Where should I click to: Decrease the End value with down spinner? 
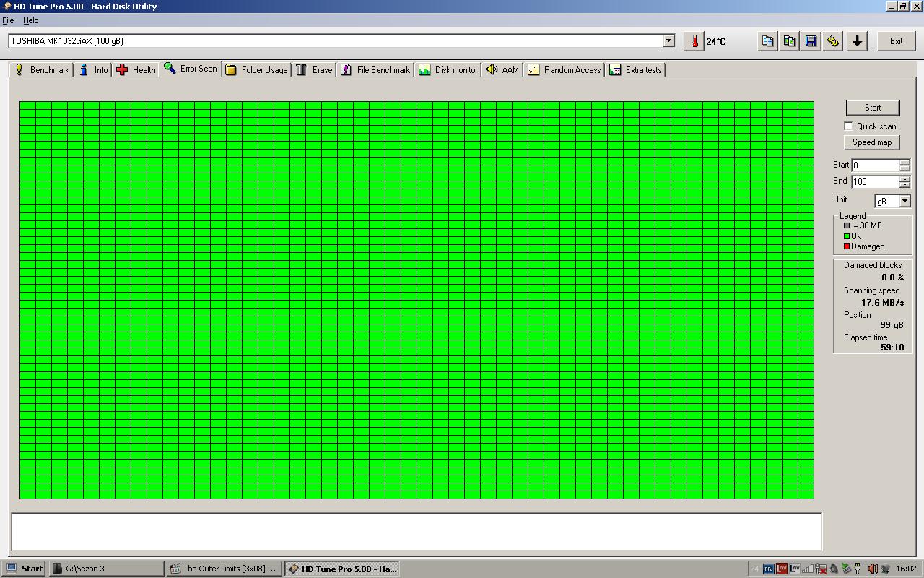[x=905, y=185]
